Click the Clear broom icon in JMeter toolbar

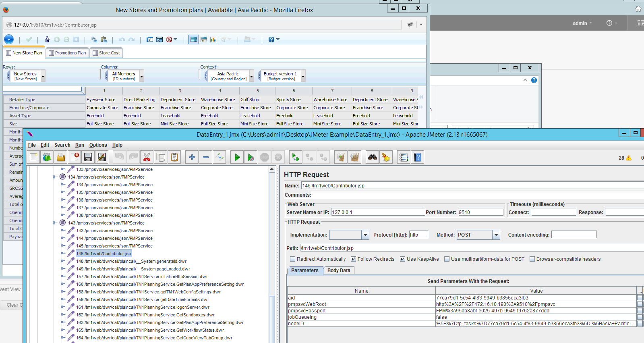point(341,157)
